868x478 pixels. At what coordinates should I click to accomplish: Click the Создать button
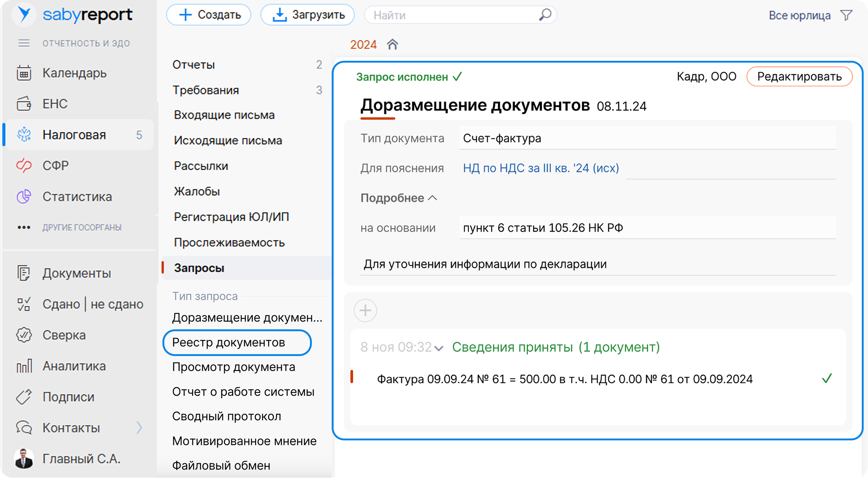pos(209,15)
